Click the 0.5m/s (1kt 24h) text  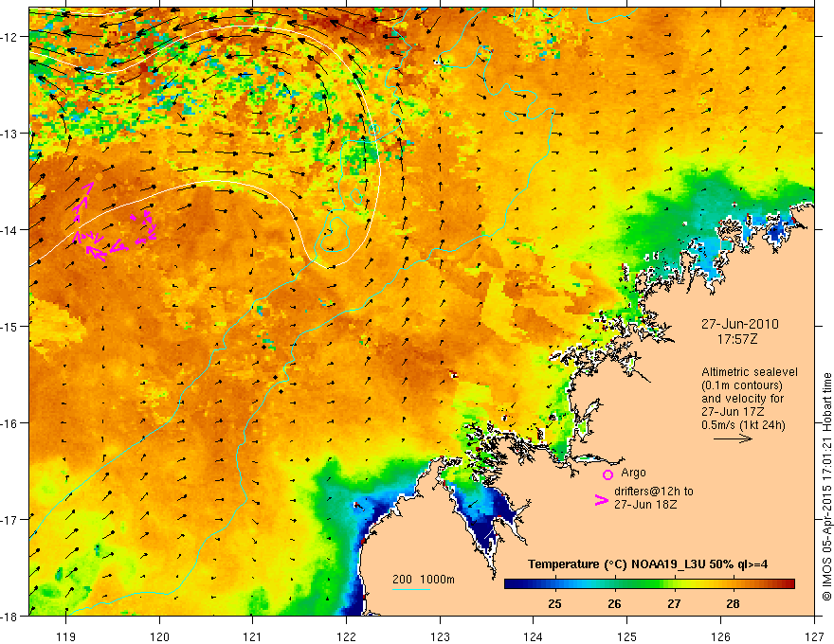tap(743, 425)
